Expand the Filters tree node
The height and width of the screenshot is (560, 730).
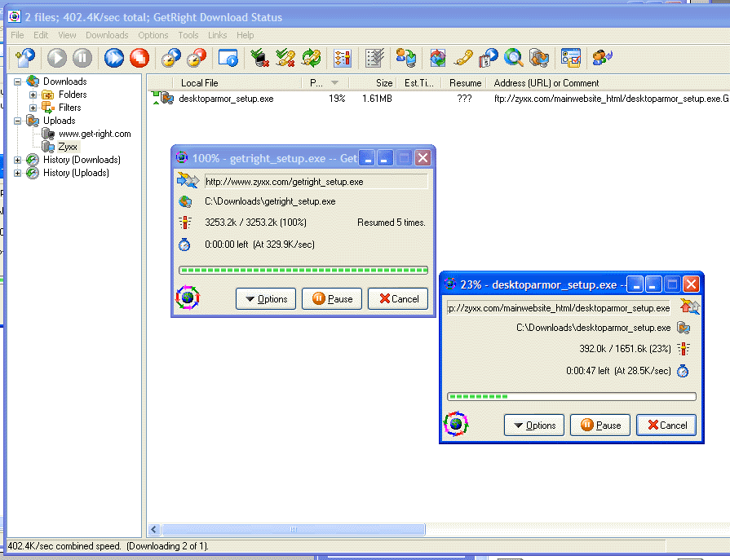coord(33,108)
